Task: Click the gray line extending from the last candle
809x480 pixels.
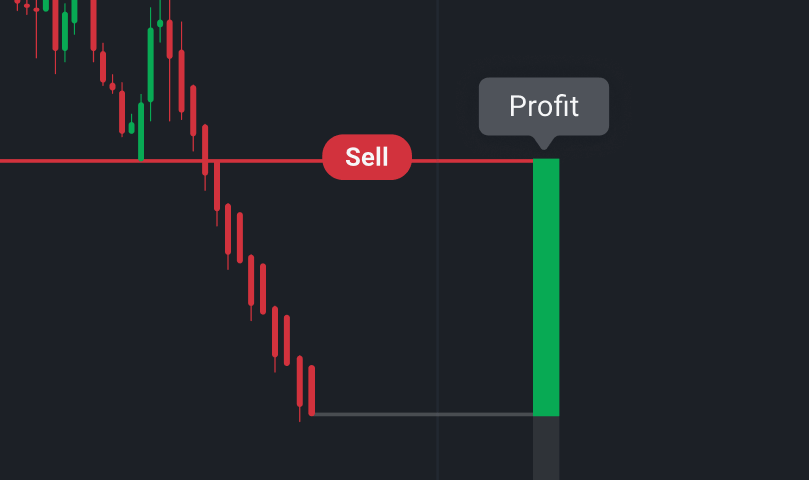Action: 420,413
